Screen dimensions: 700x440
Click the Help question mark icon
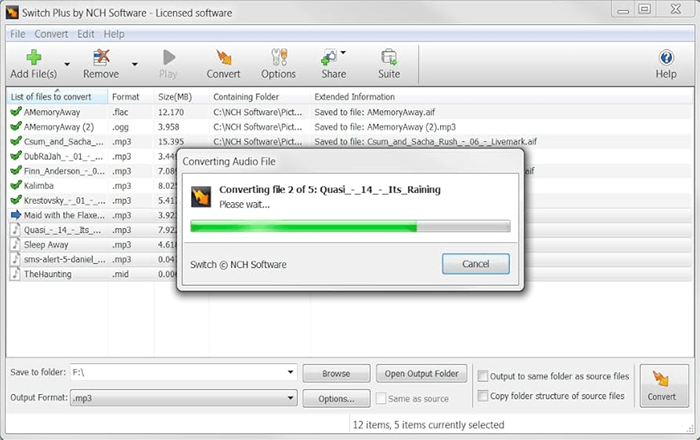click(x=666, y=57)
